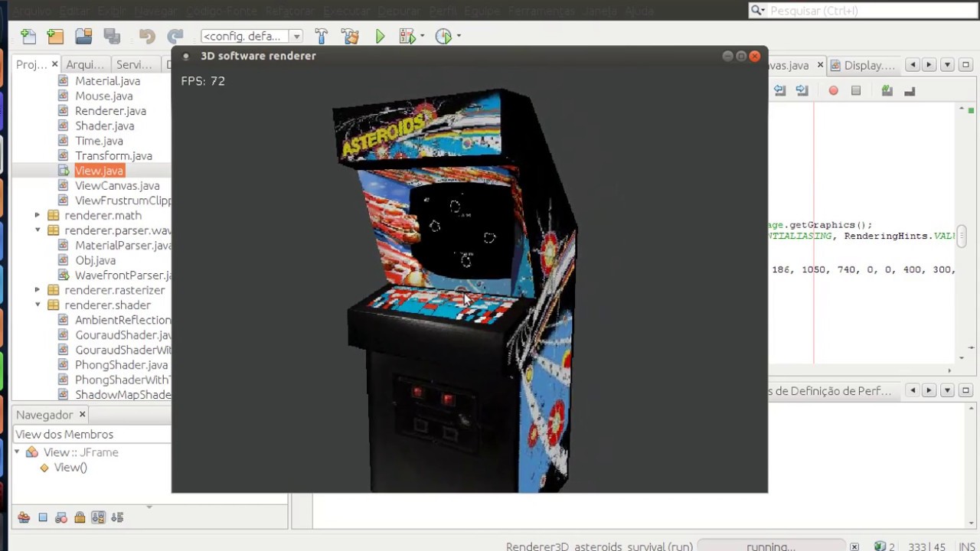The width and height of the screenshot is (980, 551).
Task: Click the Debug Project icon
Action: (407, 36)
